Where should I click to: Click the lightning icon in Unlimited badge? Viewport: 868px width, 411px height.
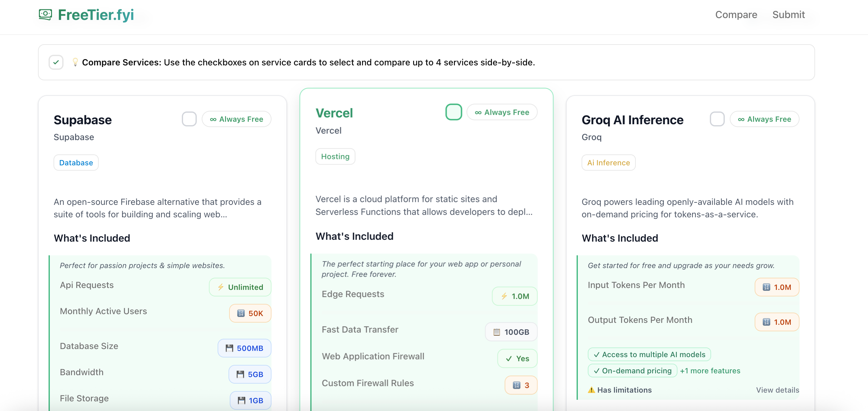coord(221,287)
